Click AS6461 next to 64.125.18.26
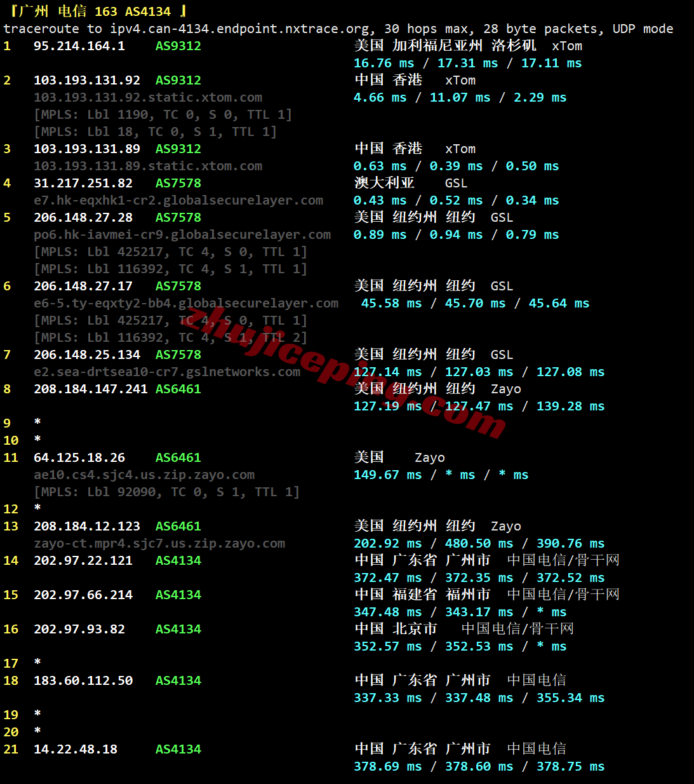 178,457
